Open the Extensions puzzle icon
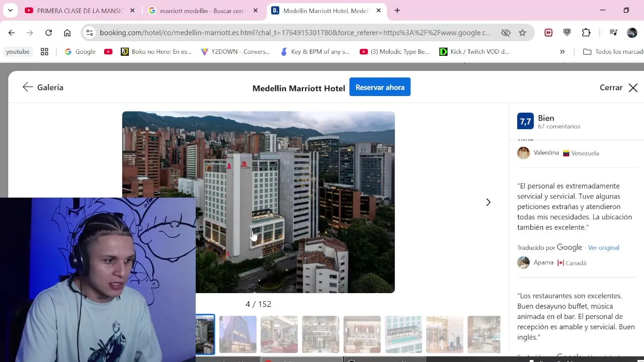Screen dimensions: 644x362 586,33
